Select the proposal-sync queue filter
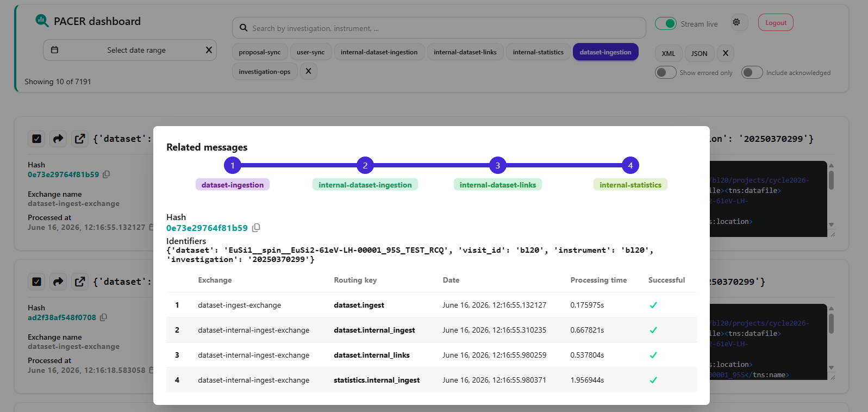This screenshot has width=868, height=412. [x=260, y=52]
